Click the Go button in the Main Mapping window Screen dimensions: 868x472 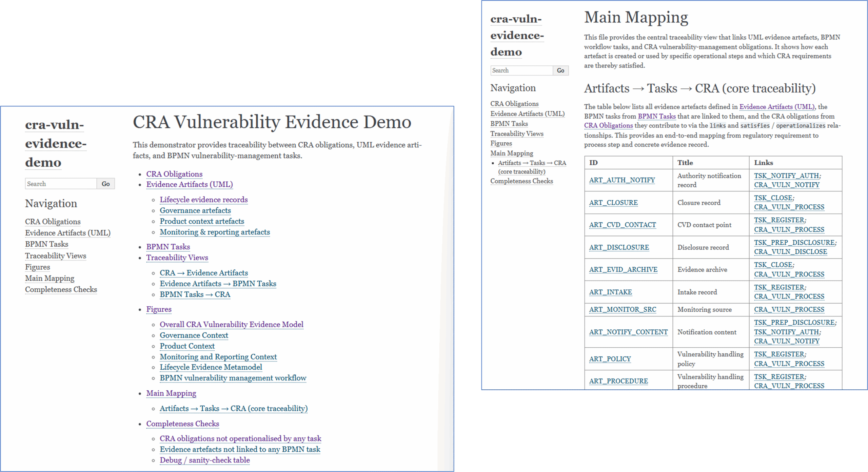click(x=560, y=70)
